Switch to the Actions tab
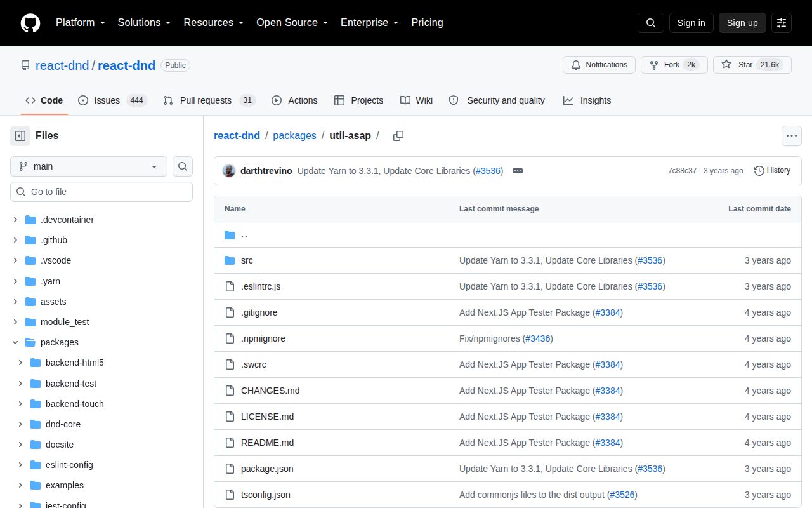This screenshot has height=508, width=812. coord(294,100)
